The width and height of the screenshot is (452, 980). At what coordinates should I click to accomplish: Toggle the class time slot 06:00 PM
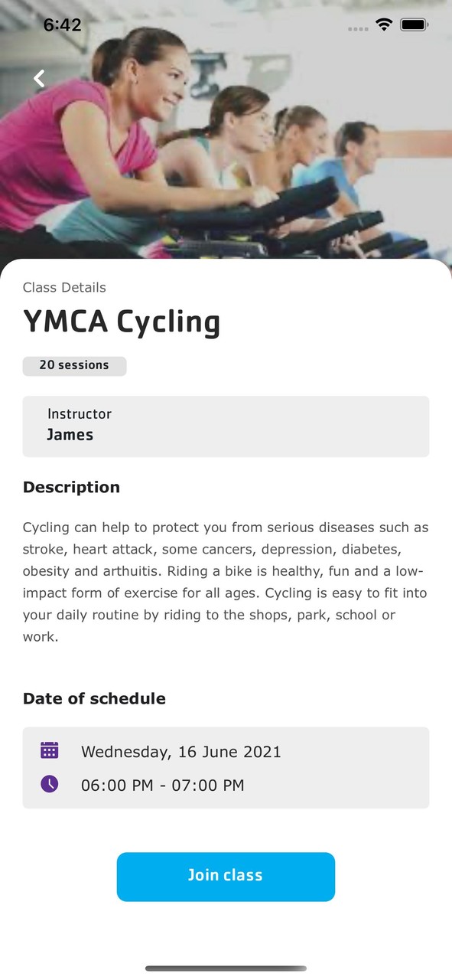pos(162,785)
